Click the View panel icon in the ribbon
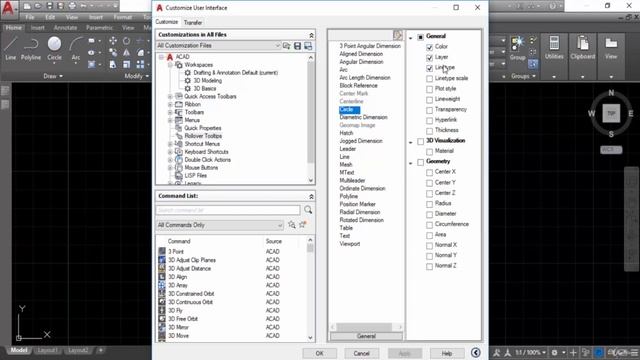The image size is (640, 360). pyautogui.click(x=611, y=42)
